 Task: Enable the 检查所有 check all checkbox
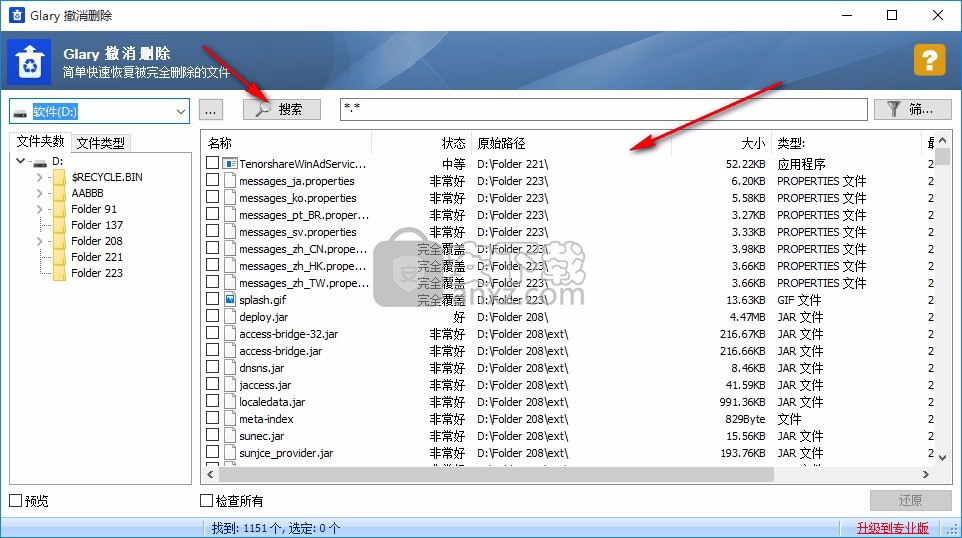point(207,501)
